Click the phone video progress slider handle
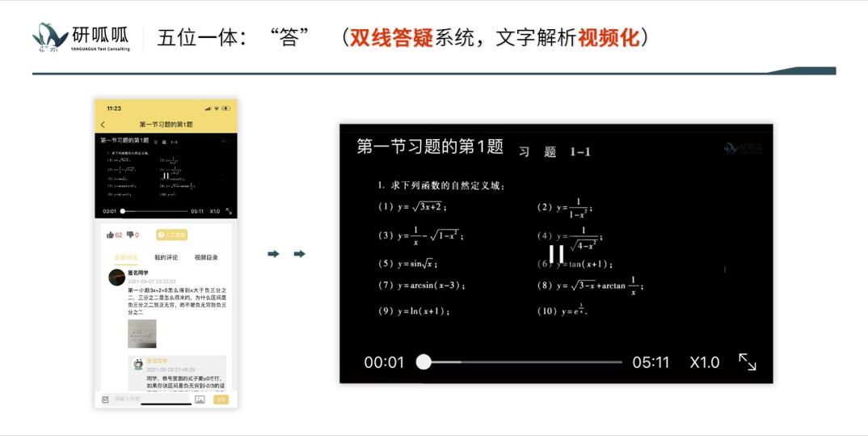This screenshot has height=436, width=868. [x=123, y=211]
